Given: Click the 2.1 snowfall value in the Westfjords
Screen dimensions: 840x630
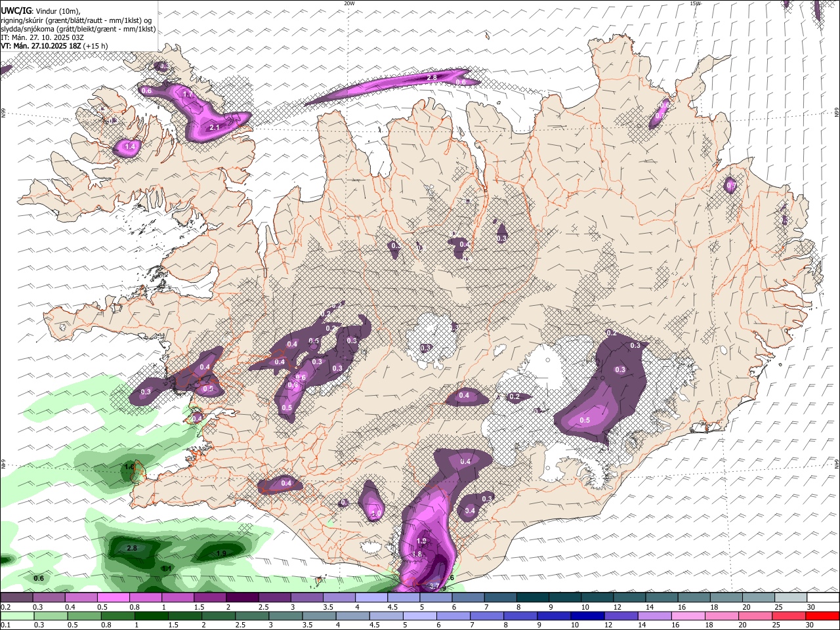Looking at the screenshot, I should click(215, 128).
